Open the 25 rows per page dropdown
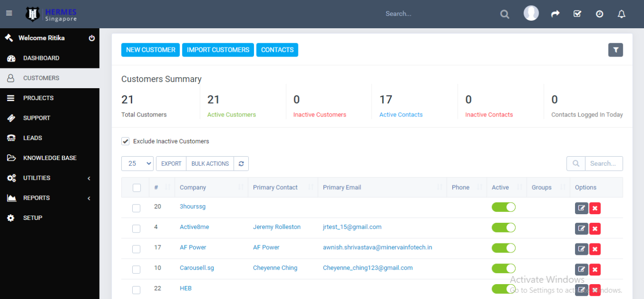The height and width of the screenshot is (299, 644). tap(137, 164)
